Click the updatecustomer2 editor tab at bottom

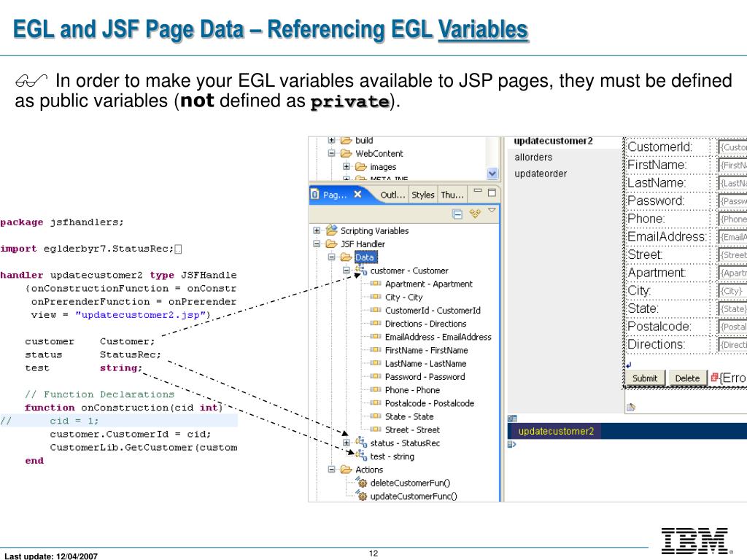(x=555, y=431)
